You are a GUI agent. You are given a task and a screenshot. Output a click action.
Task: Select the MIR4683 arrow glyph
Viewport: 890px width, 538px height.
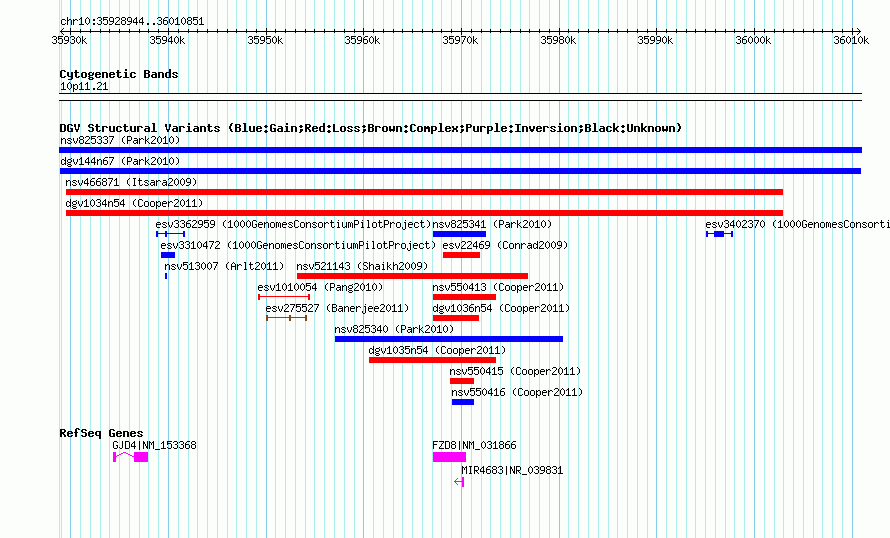459,482
